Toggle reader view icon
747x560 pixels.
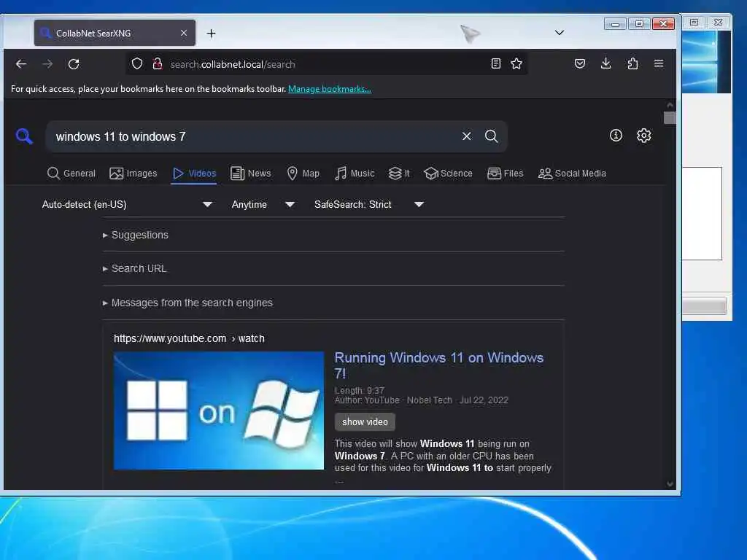pos(496,64)
